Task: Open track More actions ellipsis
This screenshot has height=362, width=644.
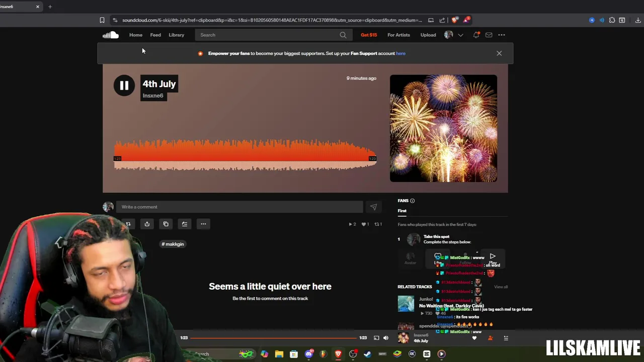Action: point(203,224)
